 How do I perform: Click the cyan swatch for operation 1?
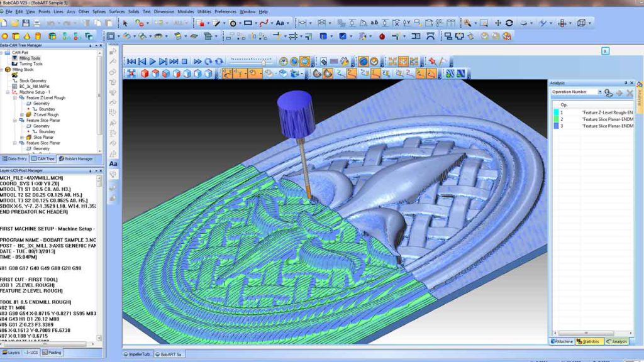click(x=556, y=112)
